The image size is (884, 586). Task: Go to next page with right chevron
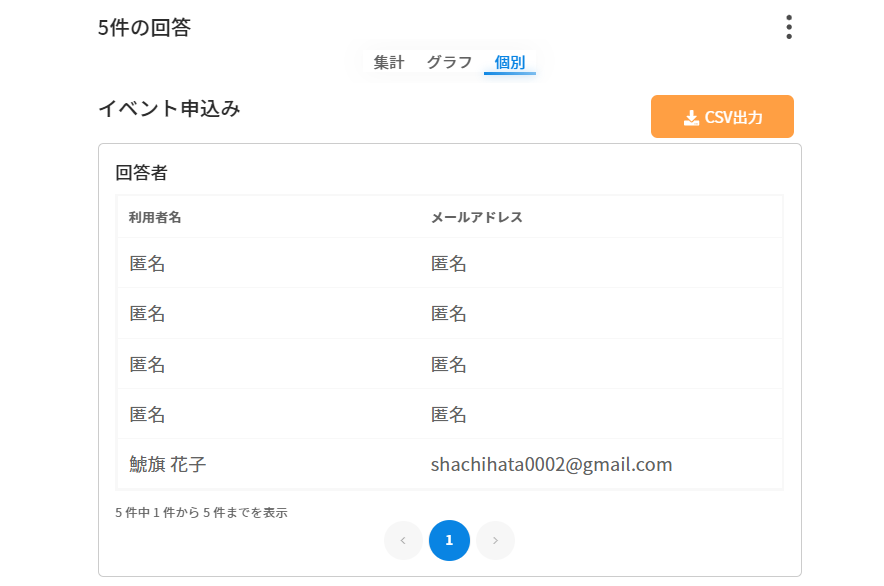coord(494,540)
